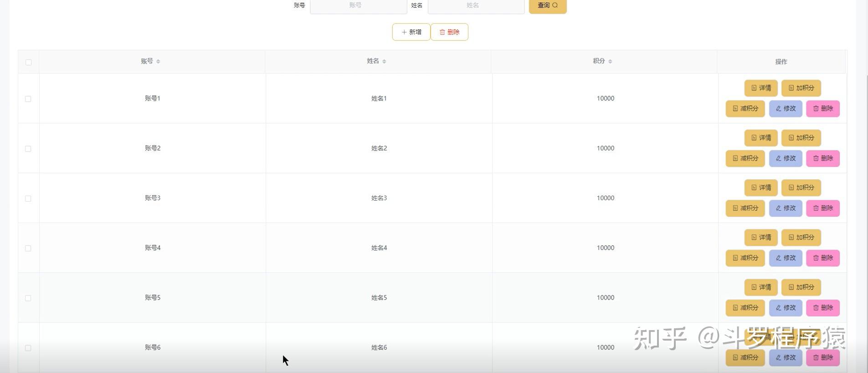Click the 新增 add button
This screenshot has width=868, height=373.
(x=411, y=32)
